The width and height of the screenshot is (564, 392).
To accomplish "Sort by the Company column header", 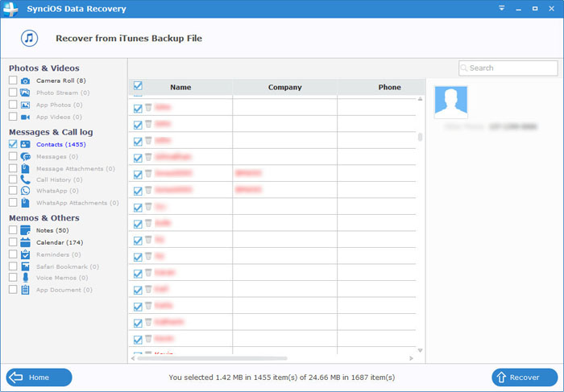I will click(x=285, y=87).
